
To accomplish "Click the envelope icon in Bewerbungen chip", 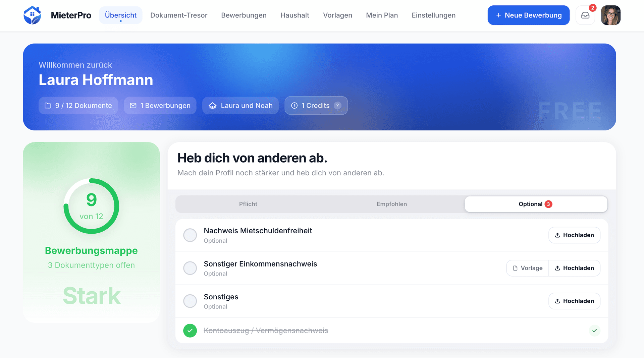I will (x=133, y=106).
